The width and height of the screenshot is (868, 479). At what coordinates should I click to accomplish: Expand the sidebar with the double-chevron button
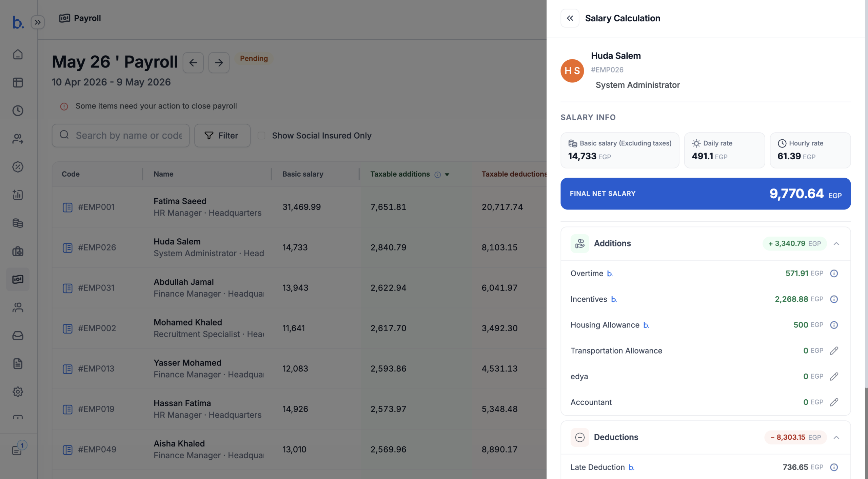coord(38,22)
